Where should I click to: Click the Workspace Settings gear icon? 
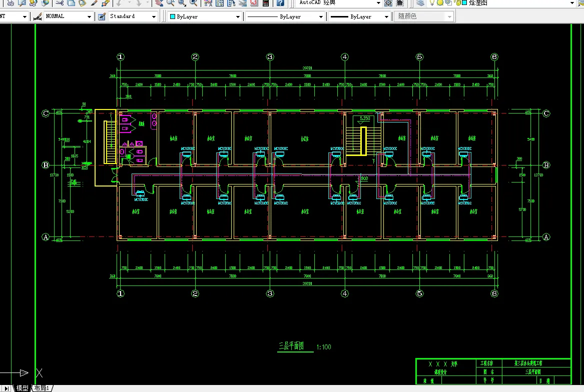(388, 3)
